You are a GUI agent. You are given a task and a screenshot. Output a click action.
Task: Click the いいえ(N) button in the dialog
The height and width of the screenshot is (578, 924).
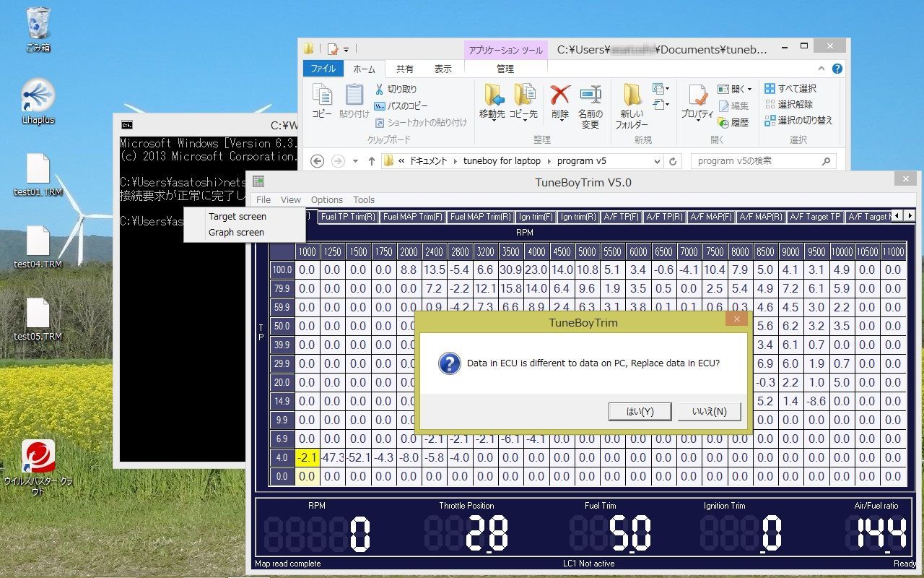click(710, 411)
